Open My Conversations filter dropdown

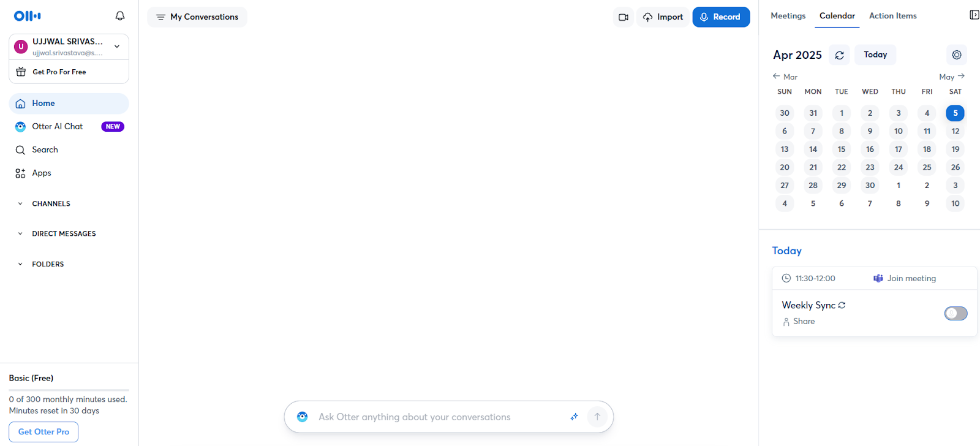click(197, 17)
